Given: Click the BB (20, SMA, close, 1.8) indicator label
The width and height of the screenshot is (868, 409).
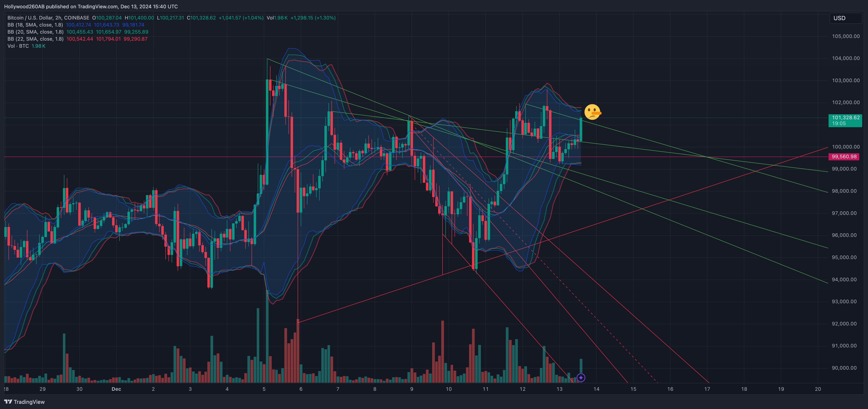Looking at the screenshot, I should (35, 32).
